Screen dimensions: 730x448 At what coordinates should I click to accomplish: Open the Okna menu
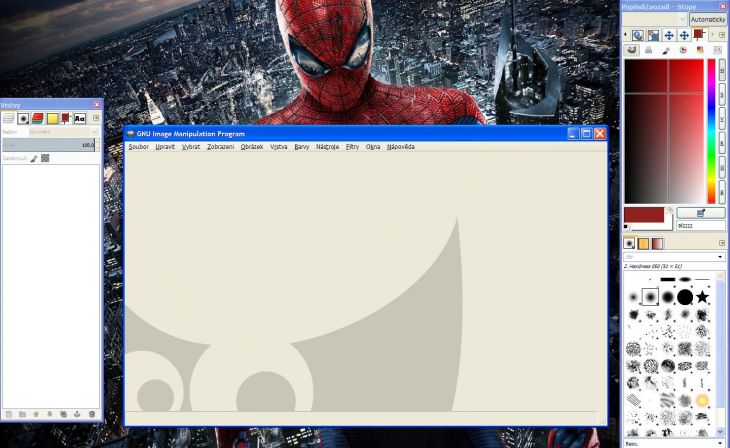click(x=372, y=147)
